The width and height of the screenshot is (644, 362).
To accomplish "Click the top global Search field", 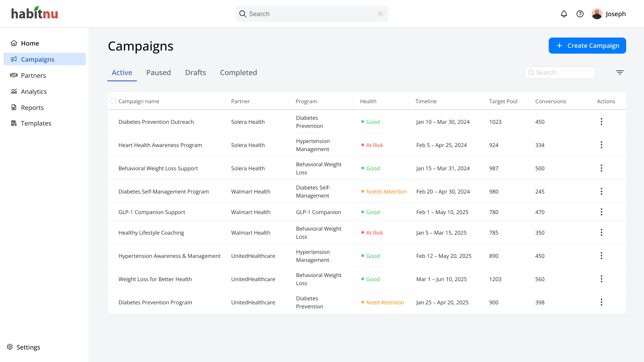I will [x=312, y=14].
